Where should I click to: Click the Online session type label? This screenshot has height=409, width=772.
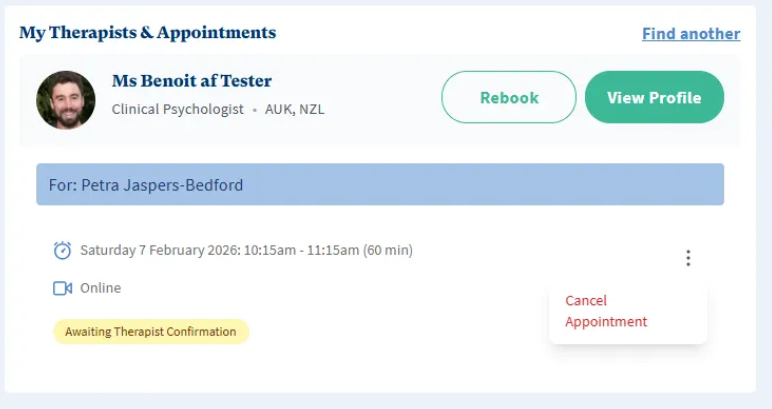coord(100,288)
